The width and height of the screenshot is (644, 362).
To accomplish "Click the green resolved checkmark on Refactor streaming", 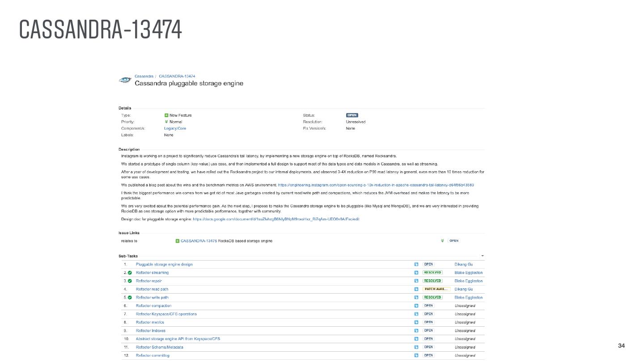I will 130,273.
